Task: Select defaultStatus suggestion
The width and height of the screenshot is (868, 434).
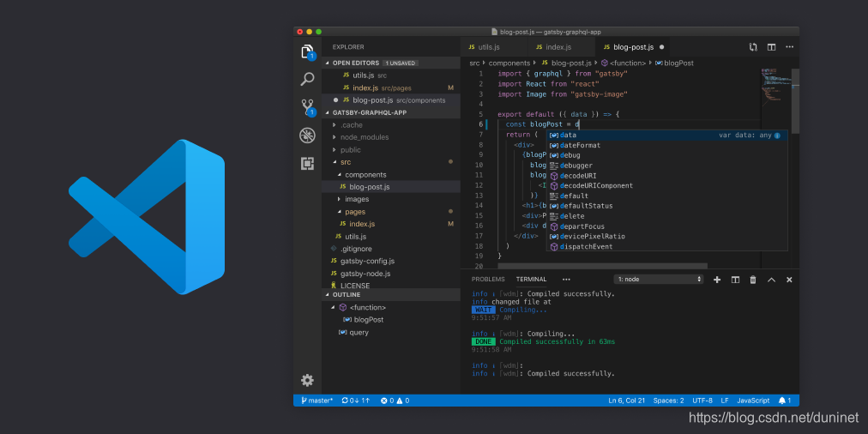Action: coord(666,206)
